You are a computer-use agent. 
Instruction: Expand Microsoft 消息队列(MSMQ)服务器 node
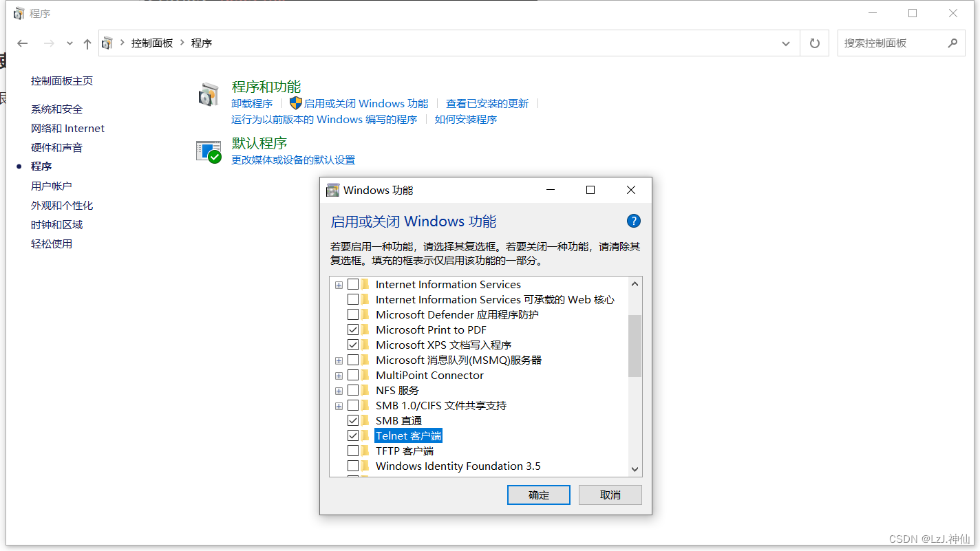click(339, 360)
